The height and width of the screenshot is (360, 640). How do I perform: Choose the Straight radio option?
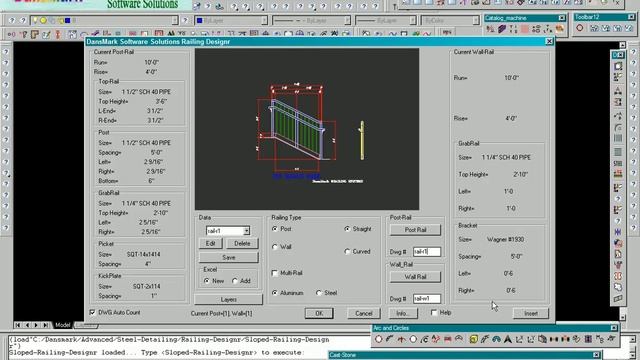[347, 229]
